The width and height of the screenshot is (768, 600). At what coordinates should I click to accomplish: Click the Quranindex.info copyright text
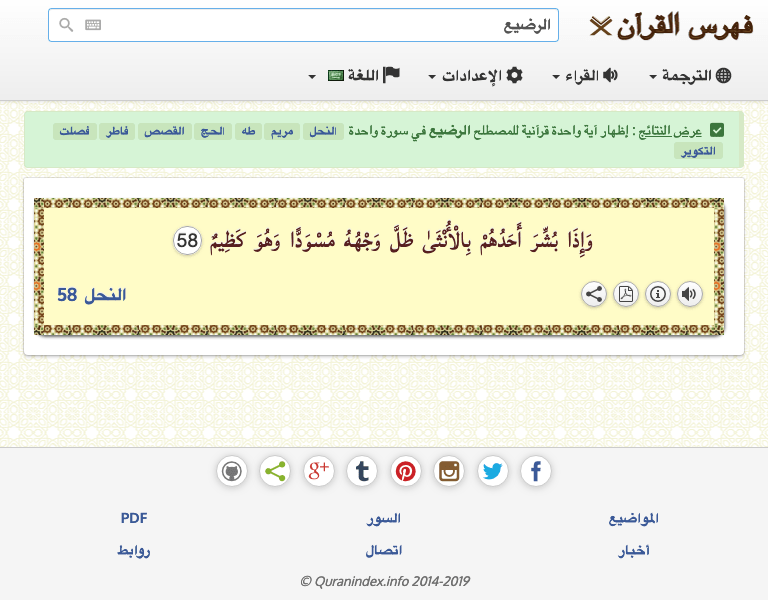(385, 581)
